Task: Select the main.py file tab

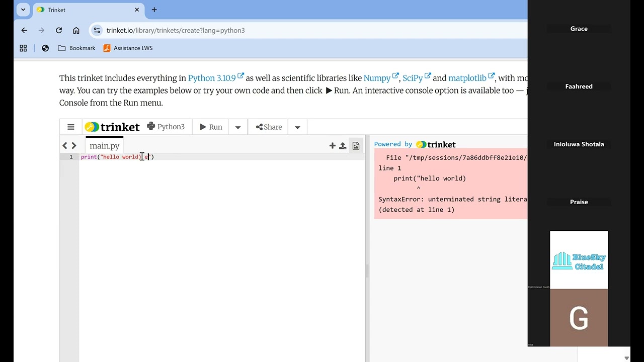Action: [x=105, y=146]
